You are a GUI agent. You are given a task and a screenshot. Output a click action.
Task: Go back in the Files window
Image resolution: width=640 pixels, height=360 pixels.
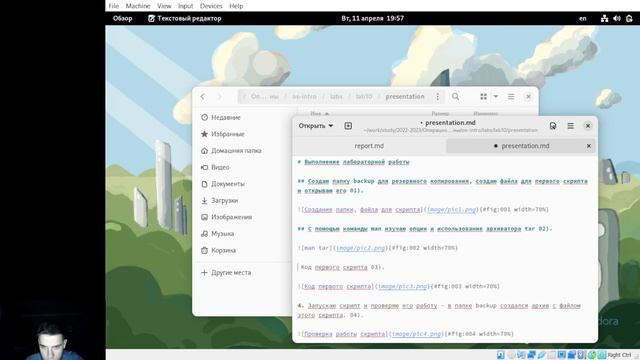(203, 97)
